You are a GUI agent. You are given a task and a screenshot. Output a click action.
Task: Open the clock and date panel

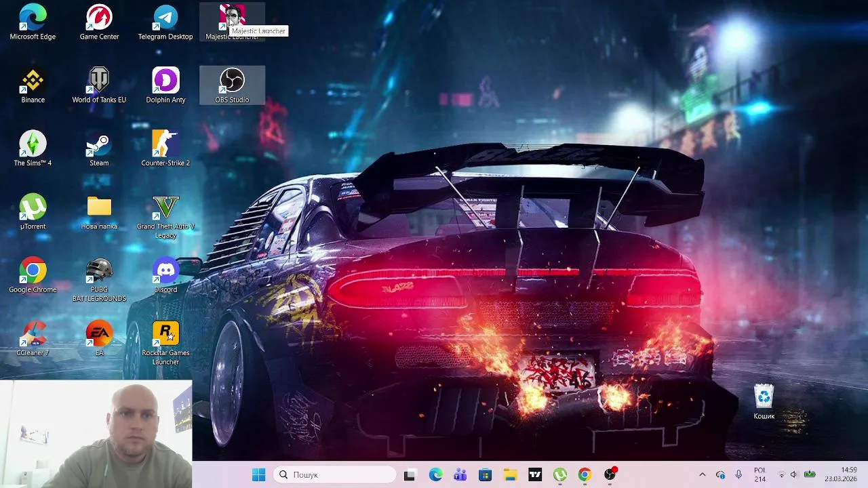tap(841, 474)
